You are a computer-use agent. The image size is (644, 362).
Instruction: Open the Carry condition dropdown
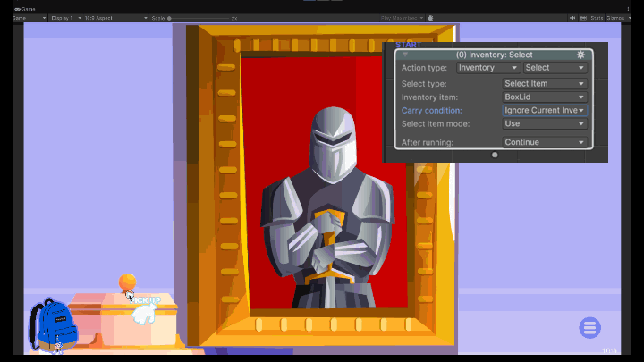coord(545,111)
